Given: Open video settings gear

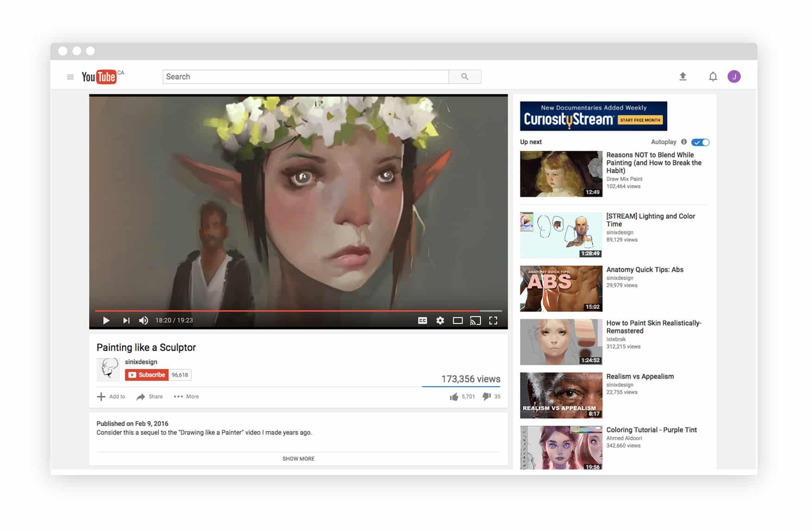Looking at the screenshot, I should [x=440, y=320].
